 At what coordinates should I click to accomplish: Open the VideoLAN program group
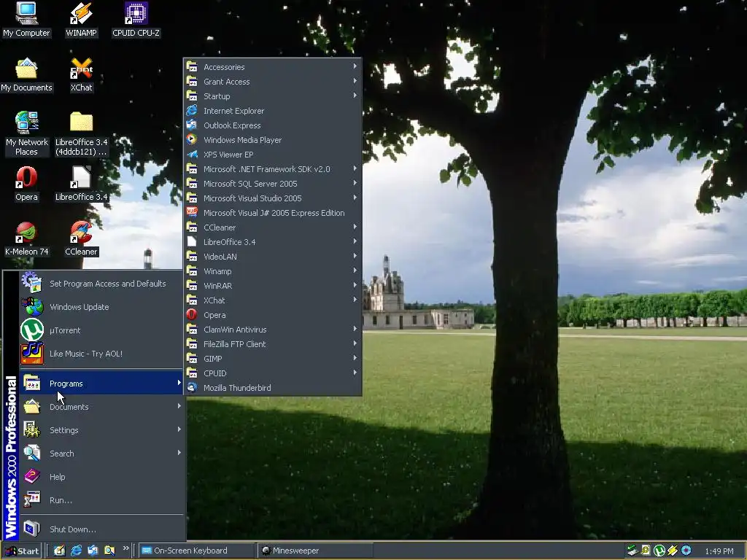coord(273,256)
